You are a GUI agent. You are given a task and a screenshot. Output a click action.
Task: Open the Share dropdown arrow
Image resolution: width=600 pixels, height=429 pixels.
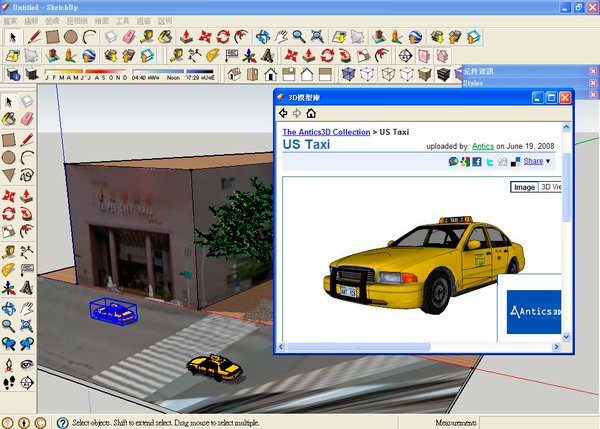(548, 161)
